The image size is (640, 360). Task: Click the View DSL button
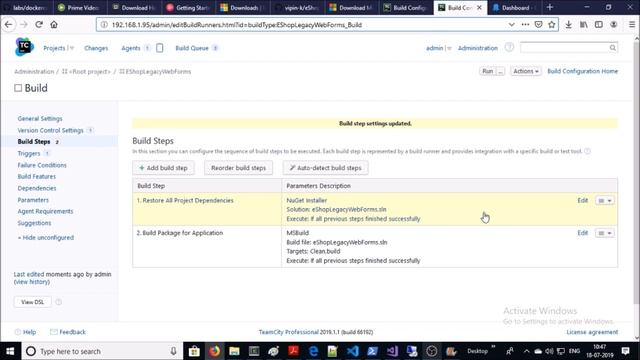[x=33, y=302]
